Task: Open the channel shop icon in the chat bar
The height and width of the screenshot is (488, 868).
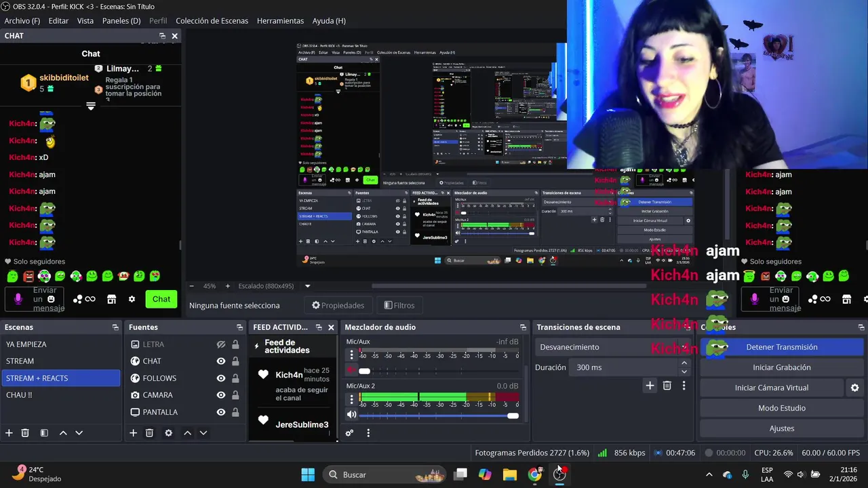Action: [112, 299]
